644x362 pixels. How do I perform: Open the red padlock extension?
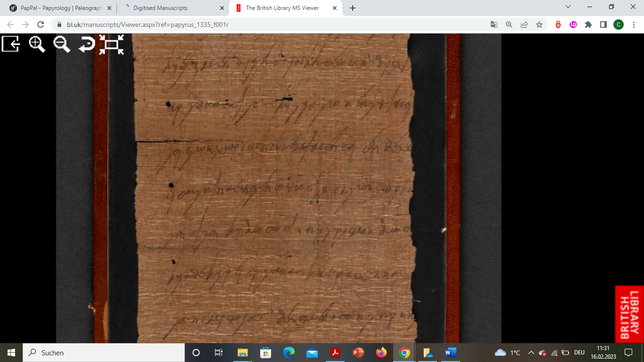(558, 25)
